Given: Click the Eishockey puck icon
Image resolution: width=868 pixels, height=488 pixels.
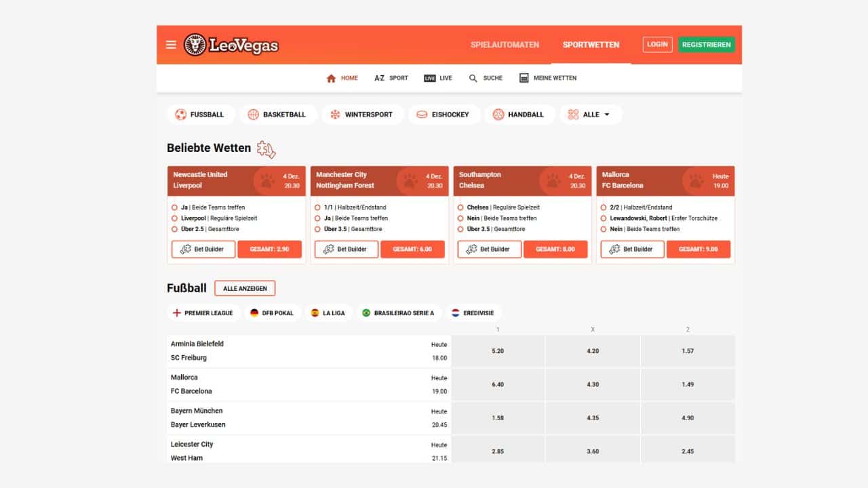Looking at the screenshot, I should (422, 115).
